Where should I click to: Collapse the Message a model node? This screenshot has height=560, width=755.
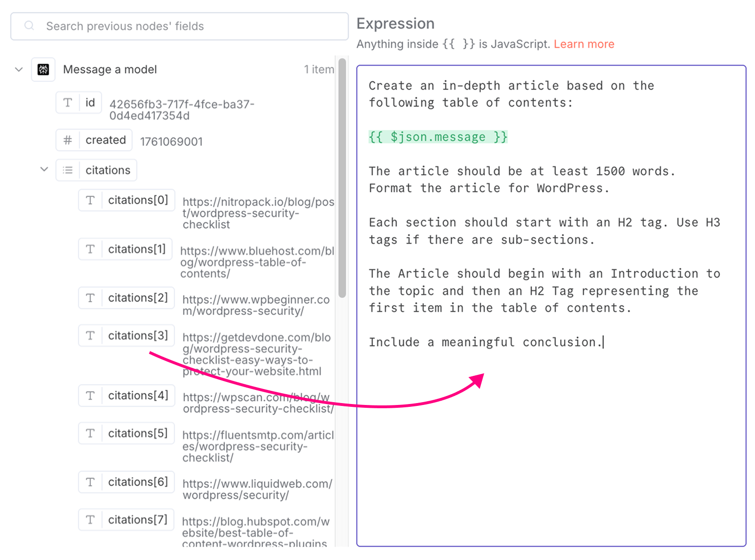point(19,70)
